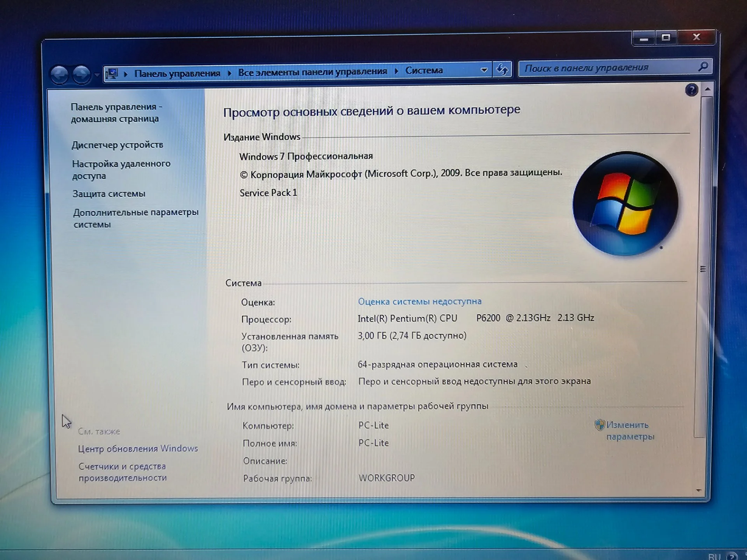Screen dimensions: 747x560
Task: Open Help via the blue question mark icon
Action: 691,90
